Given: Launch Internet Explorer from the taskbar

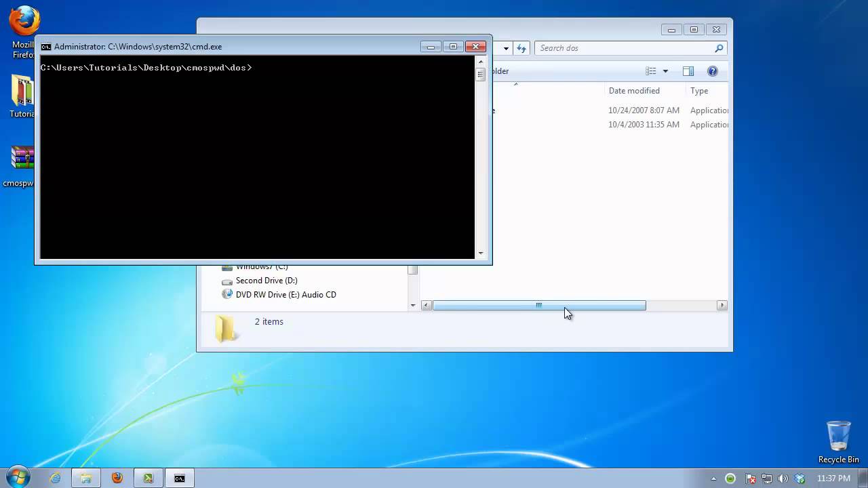Looking at the screenshot, I should pyautogui.click(x=55, y=479).
